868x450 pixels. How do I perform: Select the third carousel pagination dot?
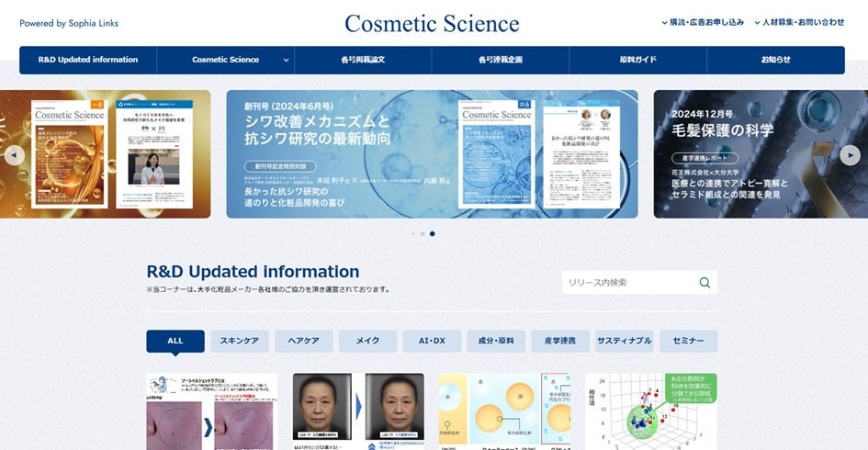pyautogui.click(x=433, y=233)
